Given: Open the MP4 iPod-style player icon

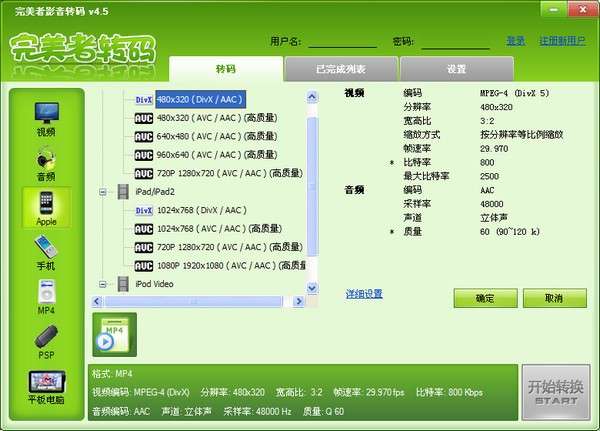Looking at the screenshot, I should pos(46,292).
